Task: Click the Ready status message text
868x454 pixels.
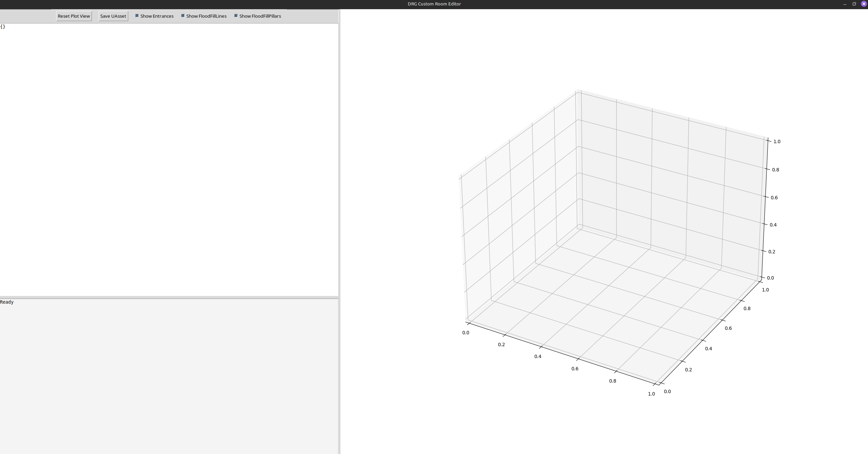Action: [x=7, y=302]
